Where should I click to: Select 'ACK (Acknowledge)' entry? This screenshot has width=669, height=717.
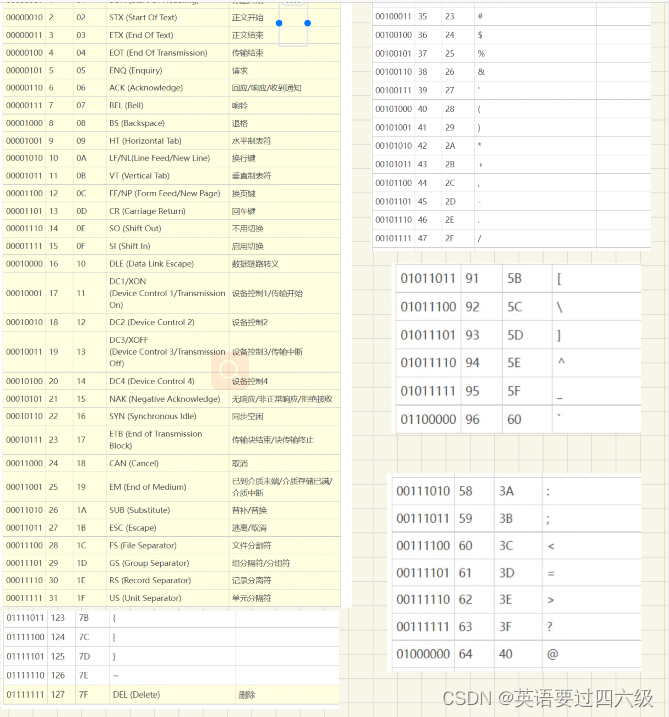pos(146,88)
